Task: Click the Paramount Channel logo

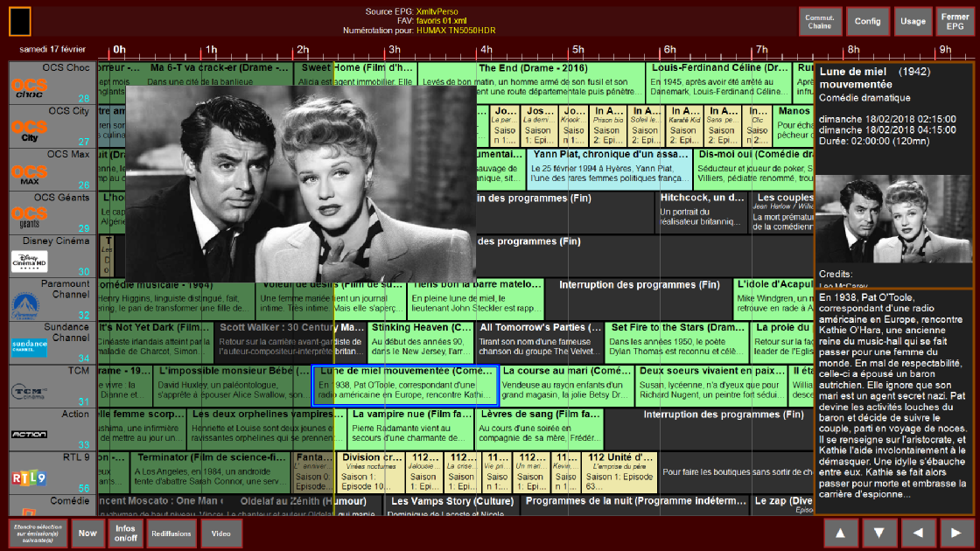Action: pos(25,305)
